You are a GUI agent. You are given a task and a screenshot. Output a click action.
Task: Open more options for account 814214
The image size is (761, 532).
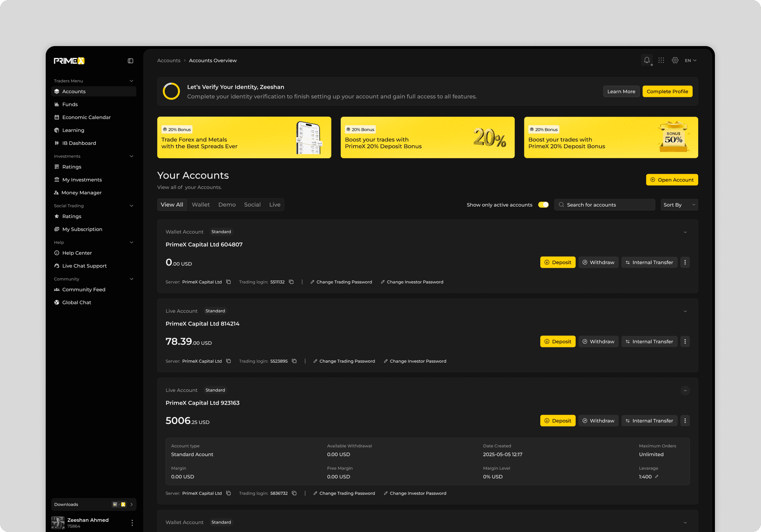coord(685,341)
